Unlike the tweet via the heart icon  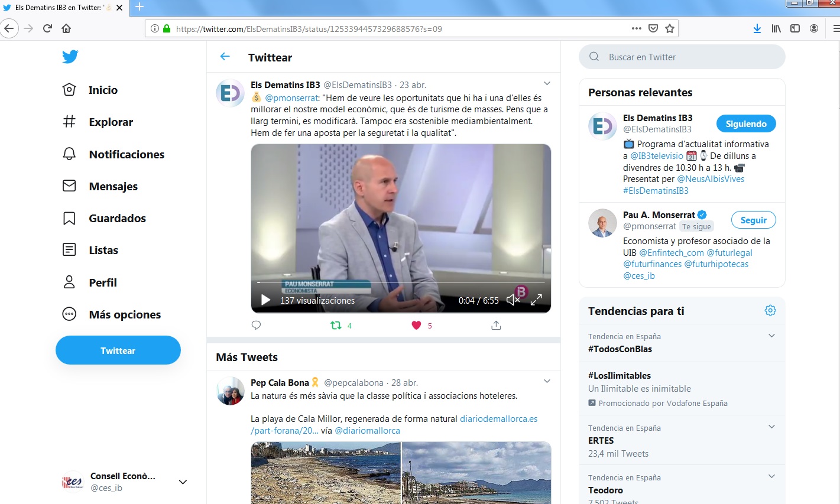click(416, 325)
